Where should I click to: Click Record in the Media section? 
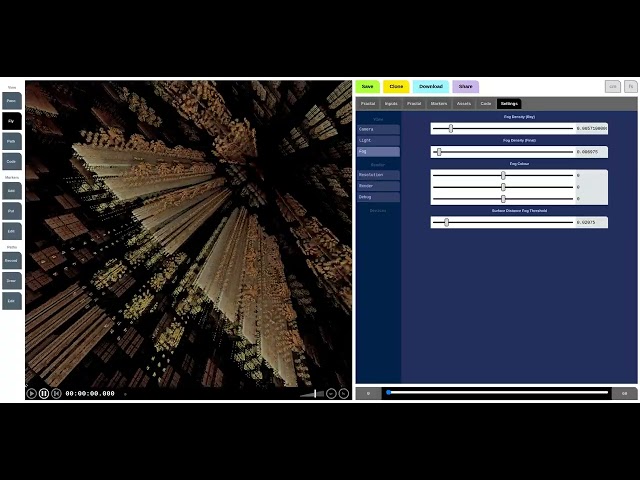pos(12,260)
